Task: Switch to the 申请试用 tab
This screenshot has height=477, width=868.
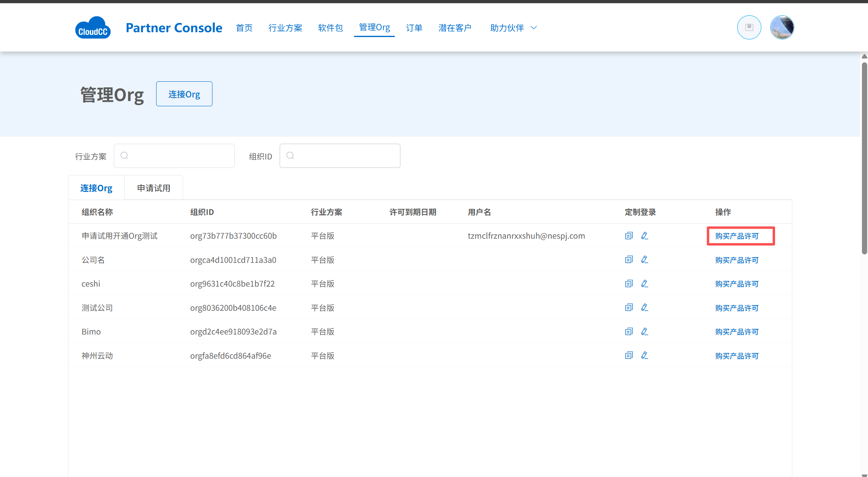Action: (x=154, y=188)
